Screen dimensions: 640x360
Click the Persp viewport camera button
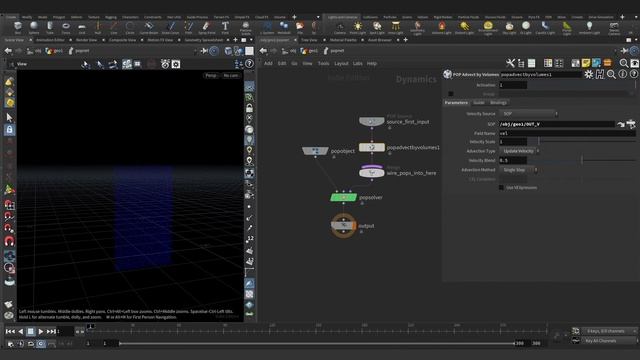point(211,76)
